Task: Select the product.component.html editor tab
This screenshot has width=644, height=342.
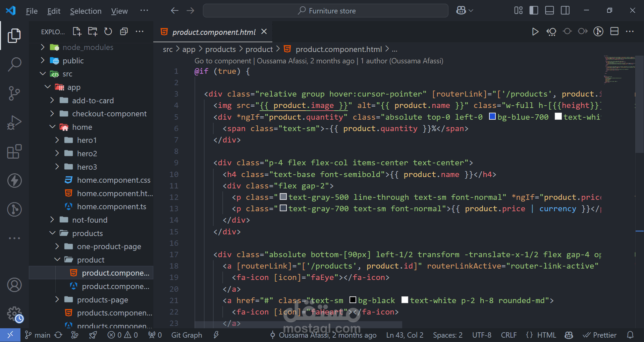Action: (214, 32)
